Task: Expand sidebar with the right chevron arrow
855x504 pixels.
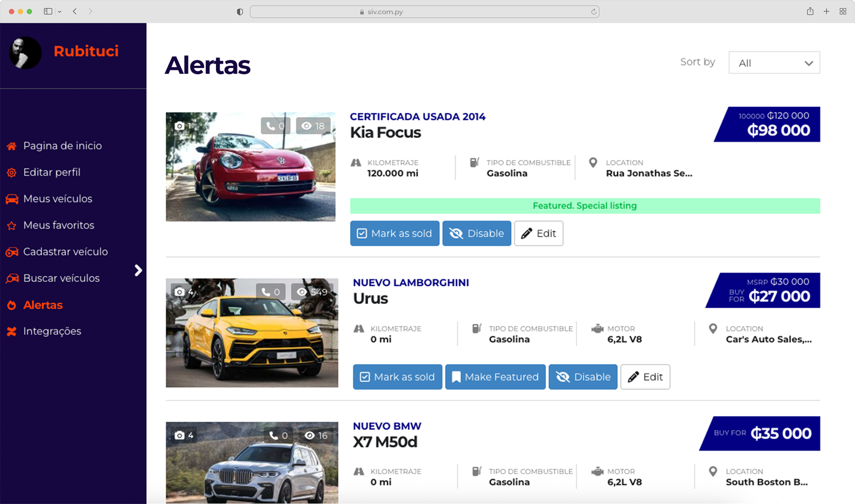Action: (138, 270)
